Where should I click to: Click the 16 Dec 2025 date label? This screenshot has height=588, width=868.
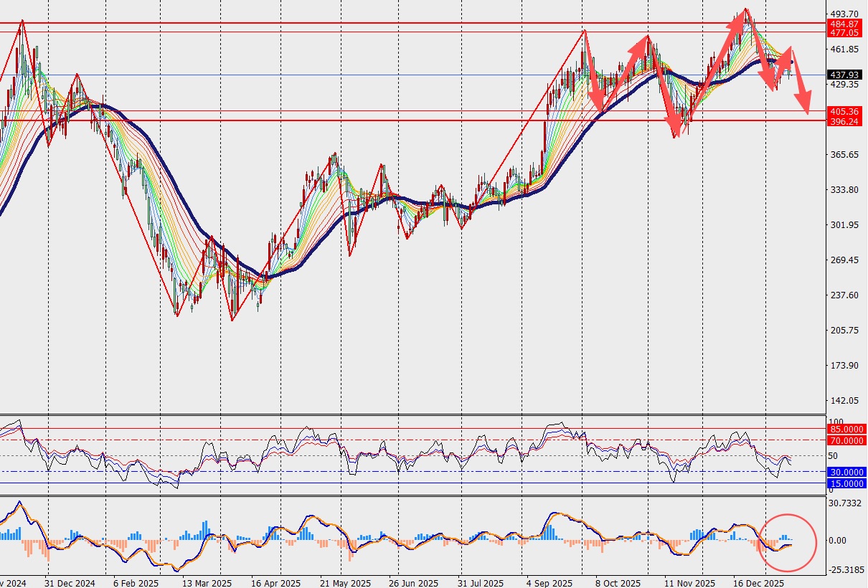759,583
